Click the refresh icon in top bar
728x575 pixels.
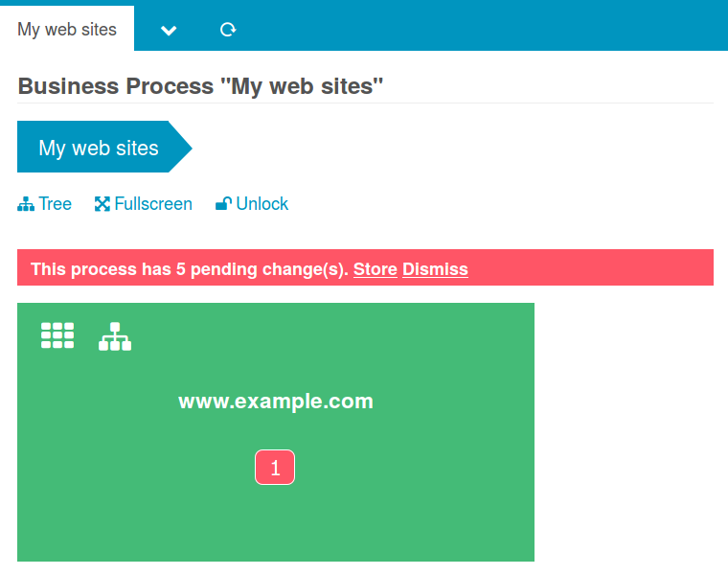point(228,30)
